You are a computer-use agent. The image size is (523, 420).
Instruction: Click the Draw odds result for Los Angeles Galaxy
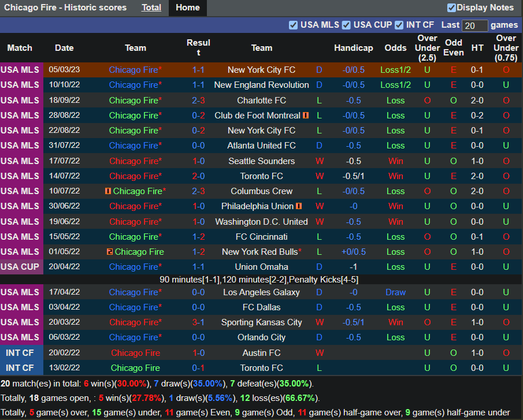[396, 292]
